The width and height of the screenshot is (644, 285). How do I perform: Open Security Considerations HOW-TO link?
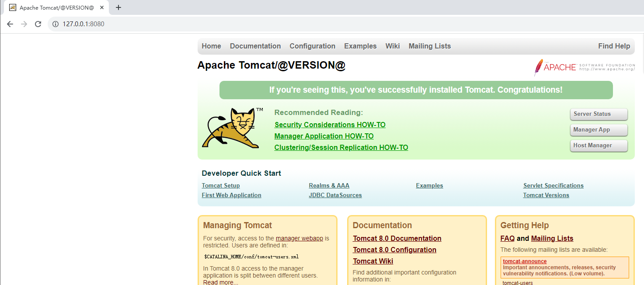(x=330, y=125)
